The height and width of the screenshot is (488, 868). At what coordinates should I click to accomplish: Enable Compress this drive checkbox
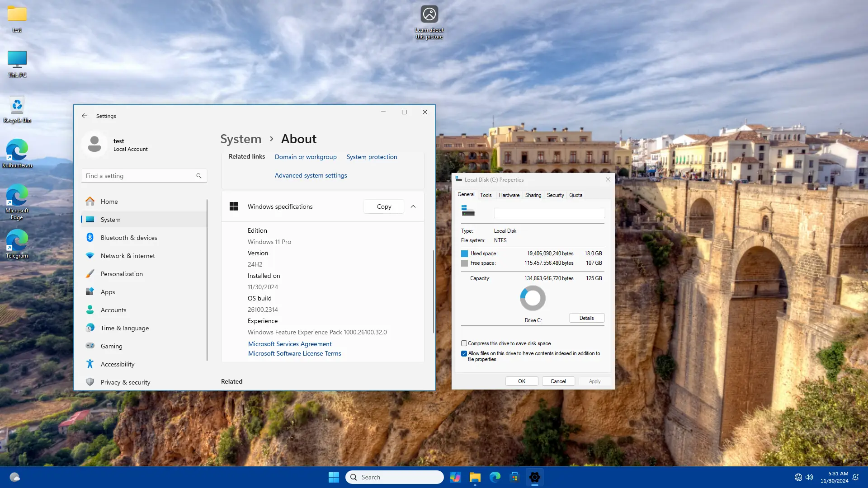tap(464, 343)
